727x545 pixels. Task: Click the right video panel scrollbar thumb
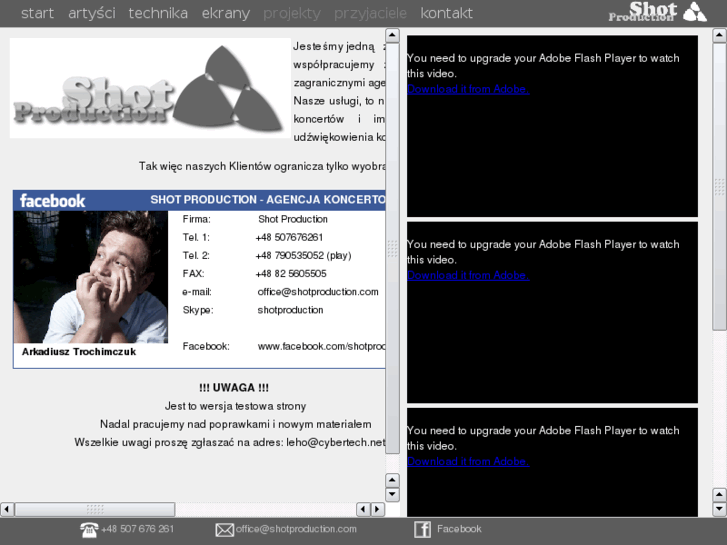[719, 186]
